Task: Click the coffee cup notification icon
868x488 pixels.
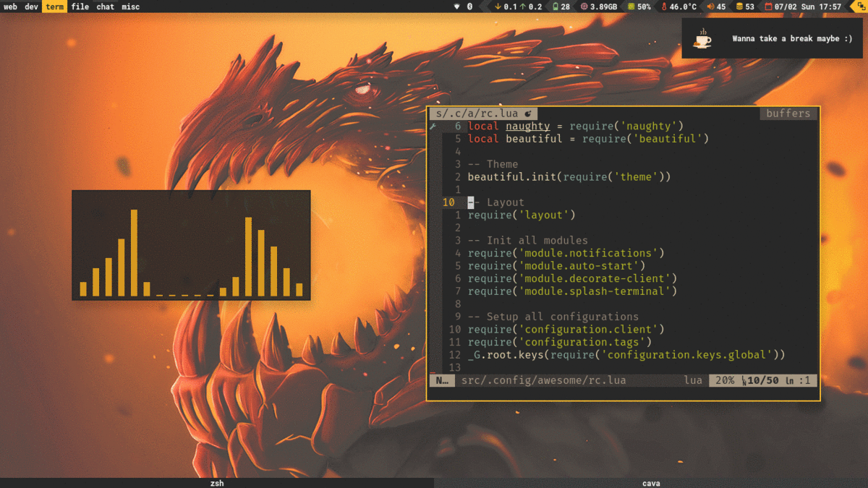Action: pyautogui.click(x=702, y=38)
